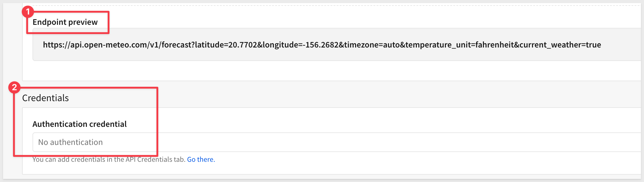This screenshot has height=182, width=644.
Task: Click the api.open-meteo.com domain in the URL
Action: tap(109, 45)
